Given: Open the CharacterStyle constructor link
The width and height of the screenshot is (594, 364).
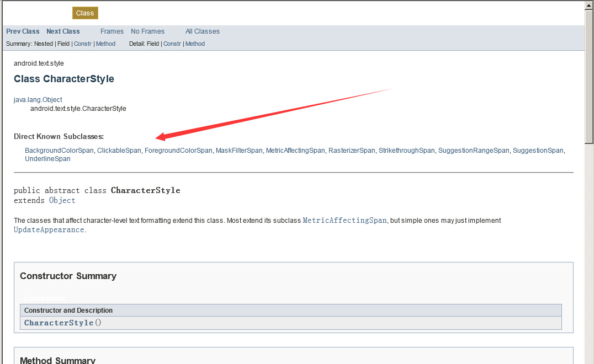Looking at the screenshot, I should click(59, 323).
